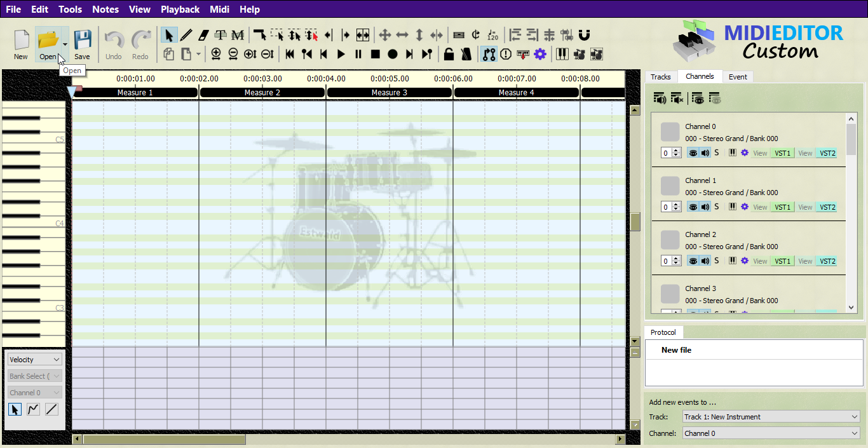
Task: Open the Tools menu
Action: [70, 10]
